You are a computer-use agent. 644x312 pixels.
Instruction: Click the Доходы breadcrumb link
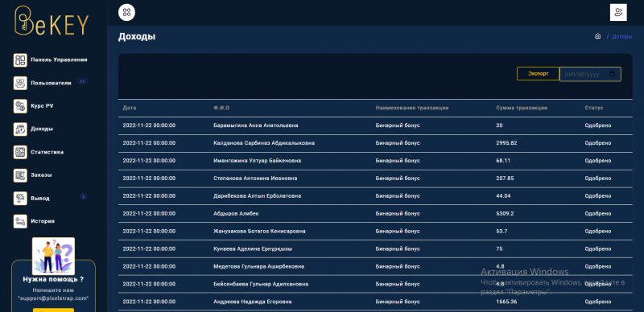point(621,36)
